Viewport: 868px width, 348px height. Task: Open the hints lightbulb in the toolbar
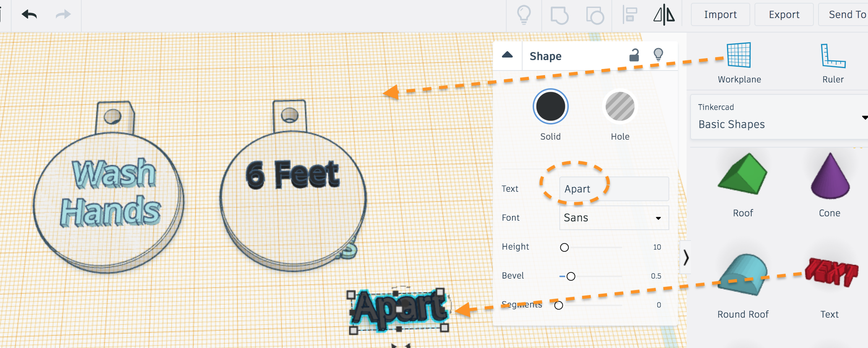(524, 15)
